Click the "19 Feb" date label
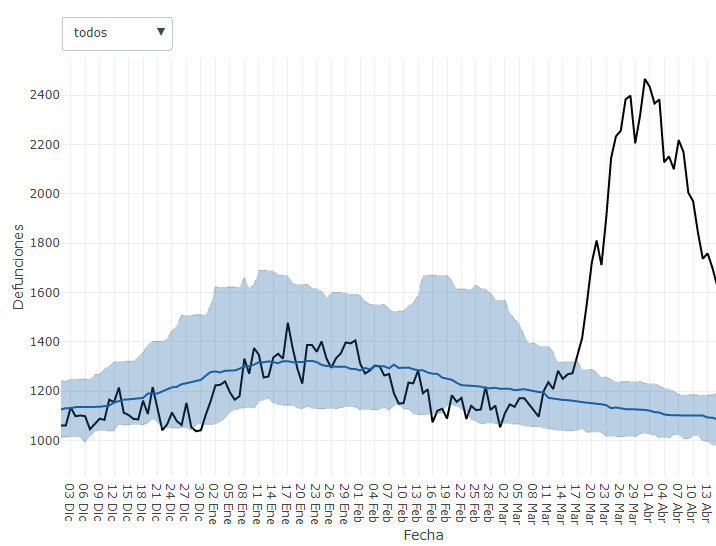Image resolution: width=716 pixels, height=546 pixels. [x=445, y=504]
